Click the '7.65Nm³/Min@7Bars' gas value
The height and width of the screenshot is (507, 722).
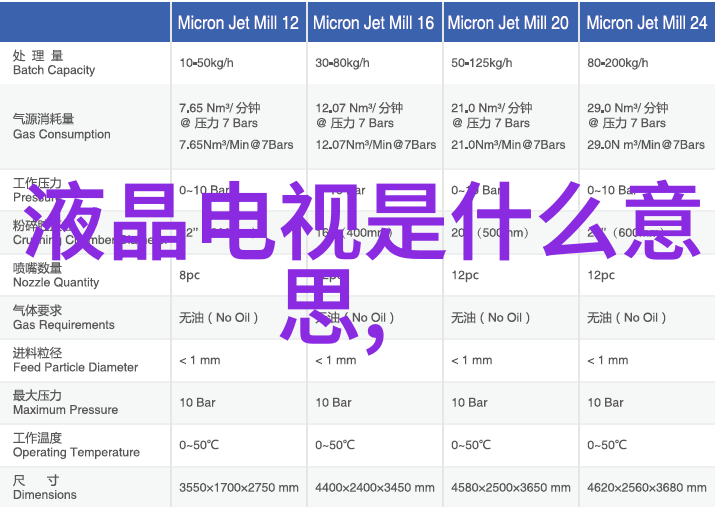click(236, 145)
